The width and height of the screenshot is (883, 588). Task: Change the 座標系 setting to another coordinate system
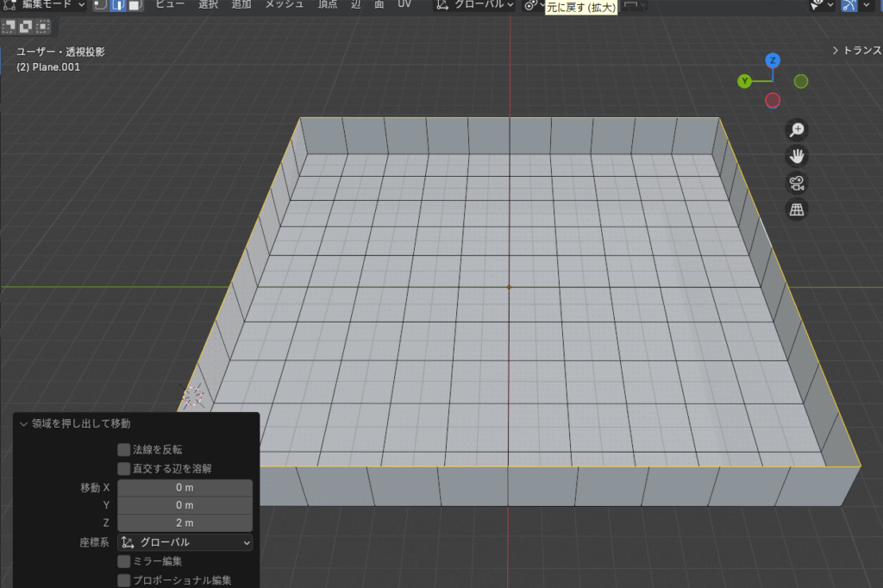tap(184, 542)
